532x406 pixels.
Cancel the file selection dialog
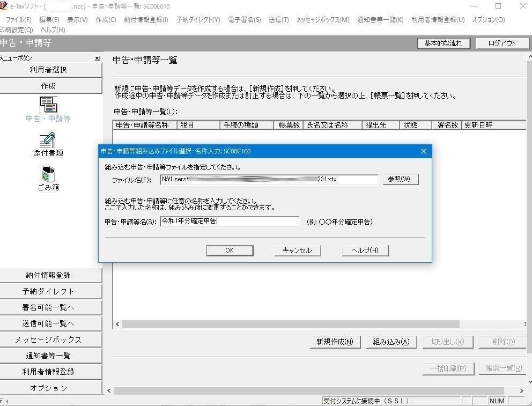point(297,250)
